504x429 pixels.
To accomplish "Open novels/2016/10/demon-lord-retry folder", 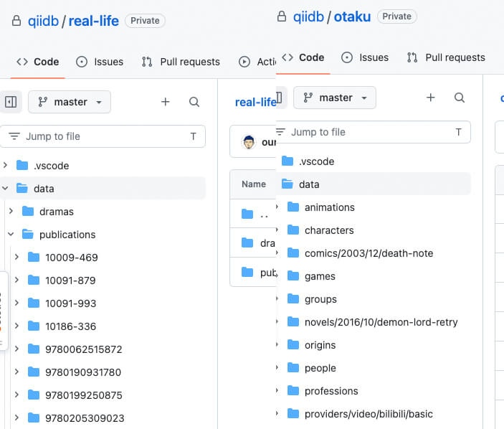I will coord(381,322).
